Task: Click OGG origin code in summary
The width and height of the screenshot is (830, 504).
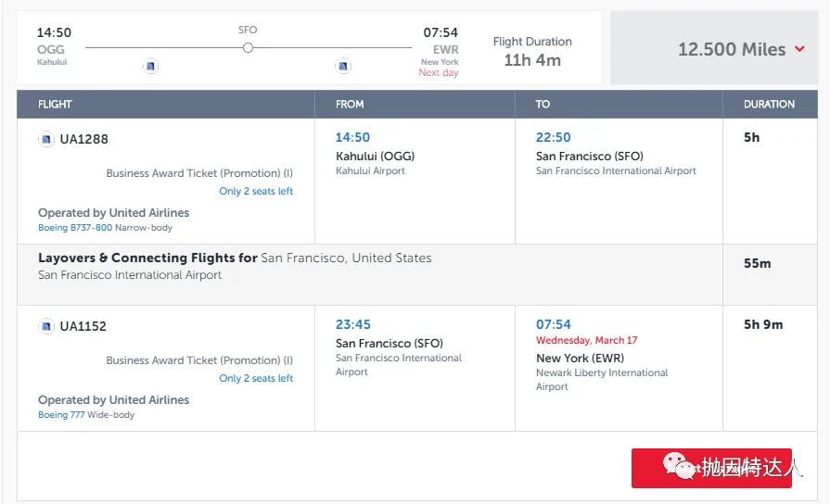Action: pos(51,50)
